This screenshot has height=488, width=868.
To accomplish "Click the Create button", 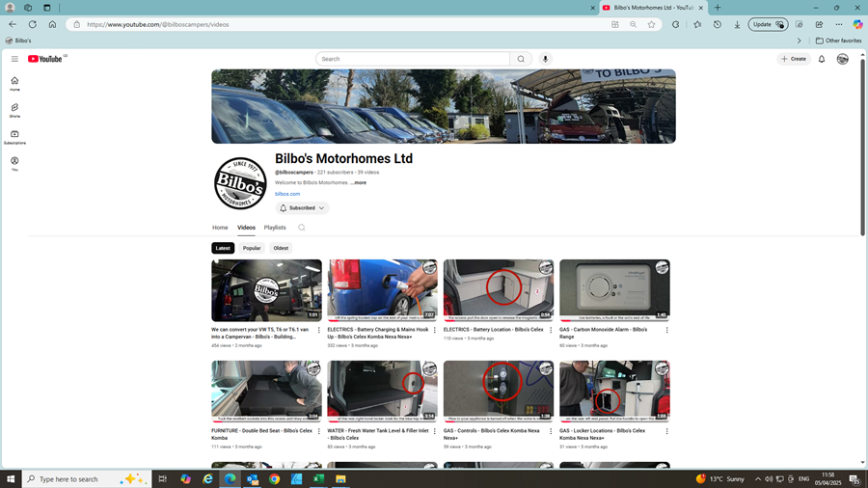I will point(794,59).
